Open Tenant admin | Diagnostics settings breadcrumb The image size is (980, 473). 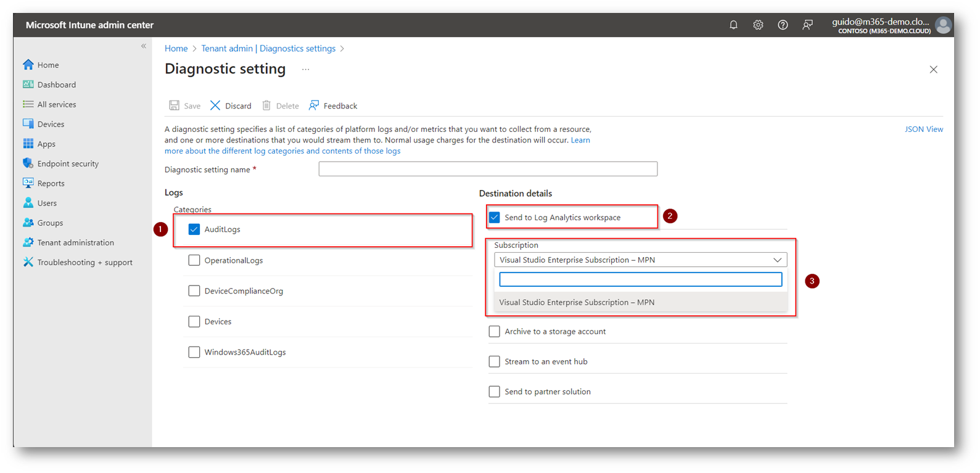(x=268, y=48)
